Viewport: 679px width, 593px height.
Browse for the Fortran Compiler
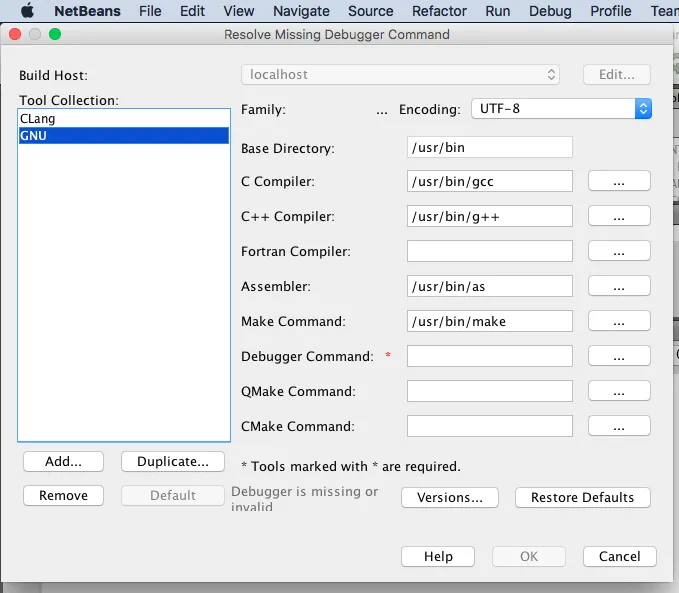619,251
